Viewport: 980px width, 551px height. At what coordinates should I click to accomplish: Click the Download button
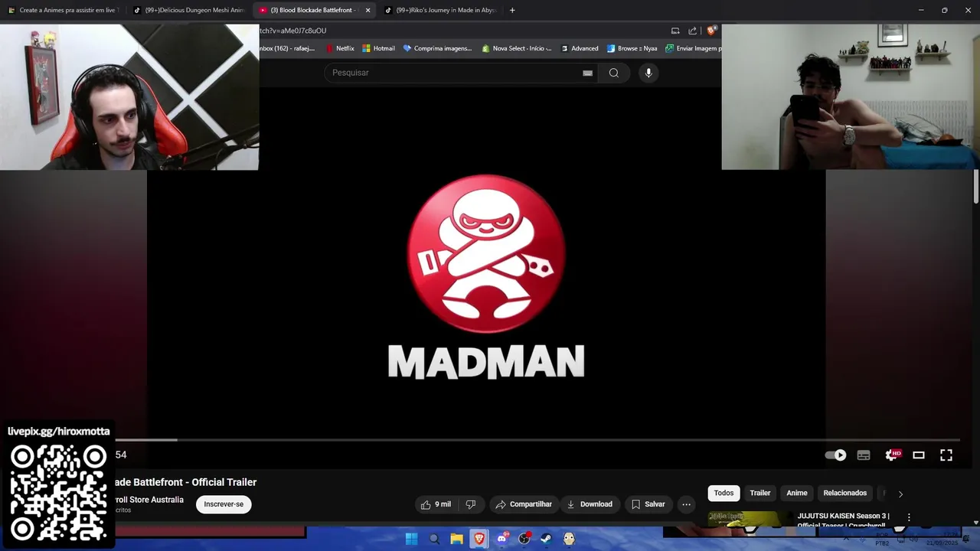tap(590, 504)
